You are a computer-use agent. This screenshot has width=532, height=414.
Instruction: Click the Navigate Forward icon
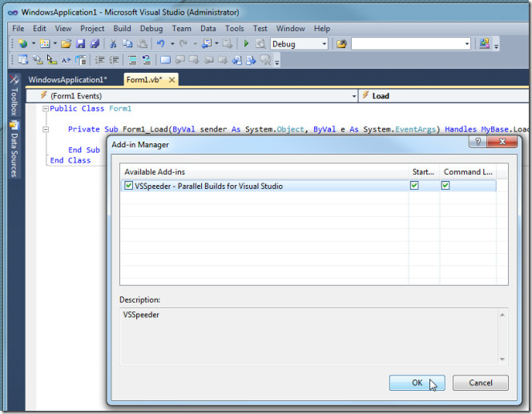(x=228, y=43)
